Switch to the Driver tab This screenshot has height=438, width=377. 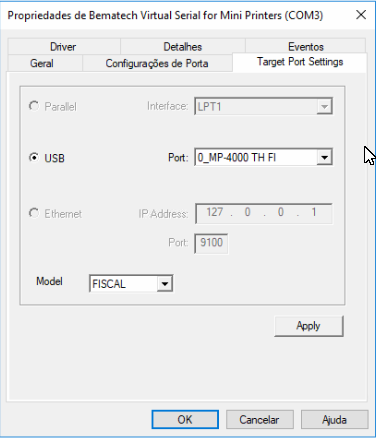(63, 47)
